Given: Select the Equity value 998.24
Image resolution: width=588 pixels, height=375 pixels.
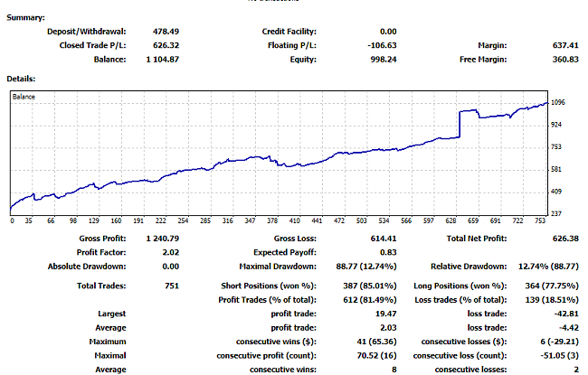Looking at the screenshot, I should pos(382,59).
